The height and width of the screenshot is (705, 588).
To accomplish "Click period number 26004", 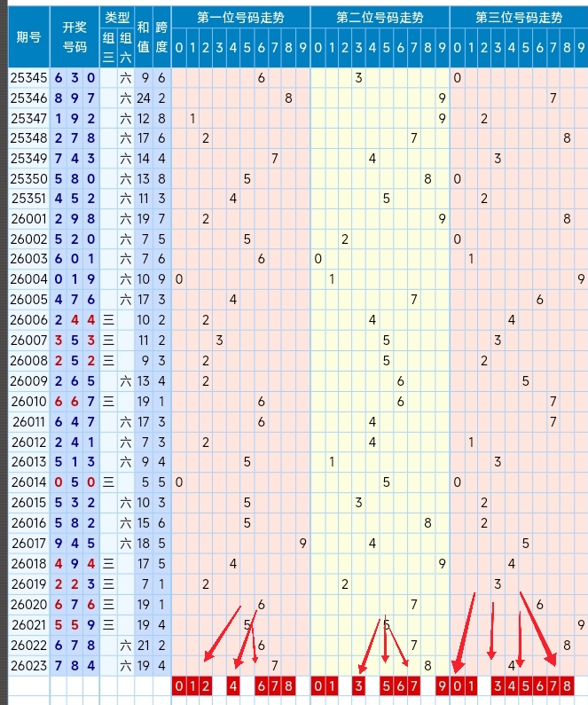I will 28,279.
